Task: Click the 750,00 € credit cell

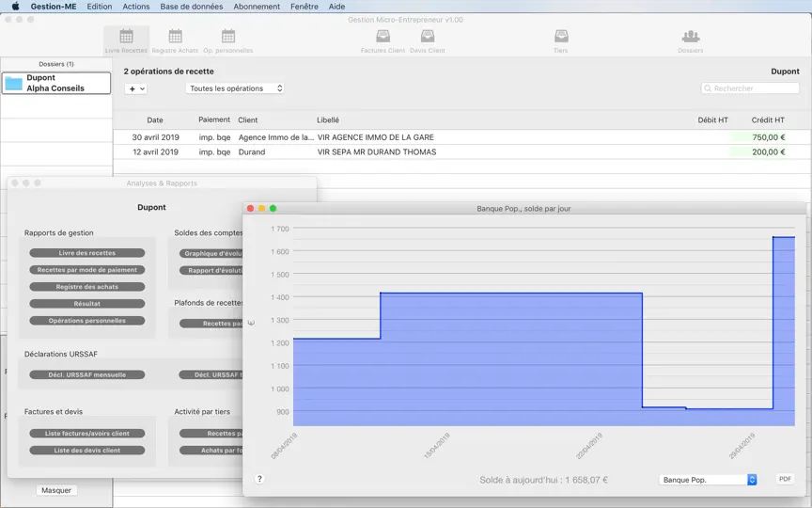Action: (769, 137)
